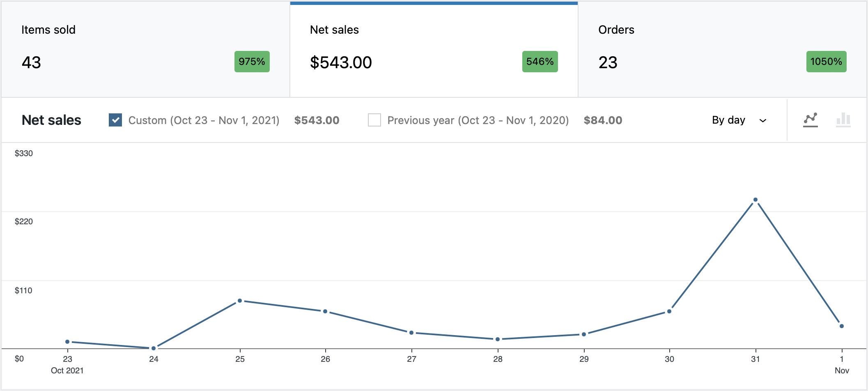Click the chevron next to By day
The width and height of the screenshot is (868, 391).
tap(763, 120)
